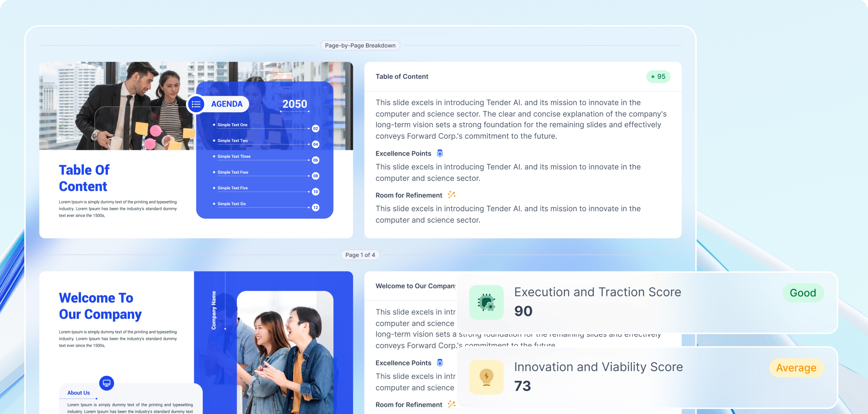Click the shield icon beside the lower Excellence Points
868x414 pixels.
click(440, 363)
